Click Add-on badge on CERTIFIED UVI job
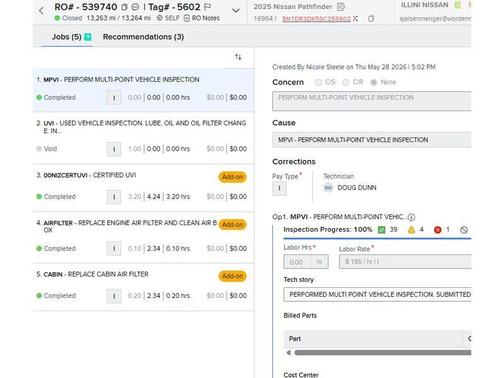This screenshot has width=504, height=378. tap(233, 177)
